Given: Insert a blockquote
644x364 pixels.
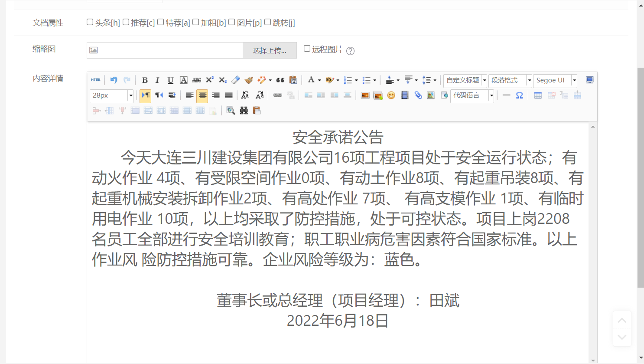Looking at the screenshot, I should click(280, 80).
